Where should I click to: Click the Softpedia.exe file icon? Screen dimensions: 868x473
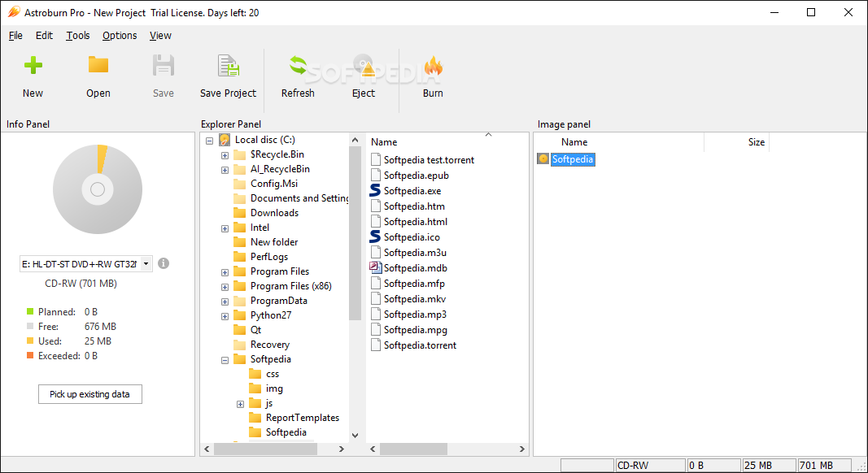click(375, 191)
